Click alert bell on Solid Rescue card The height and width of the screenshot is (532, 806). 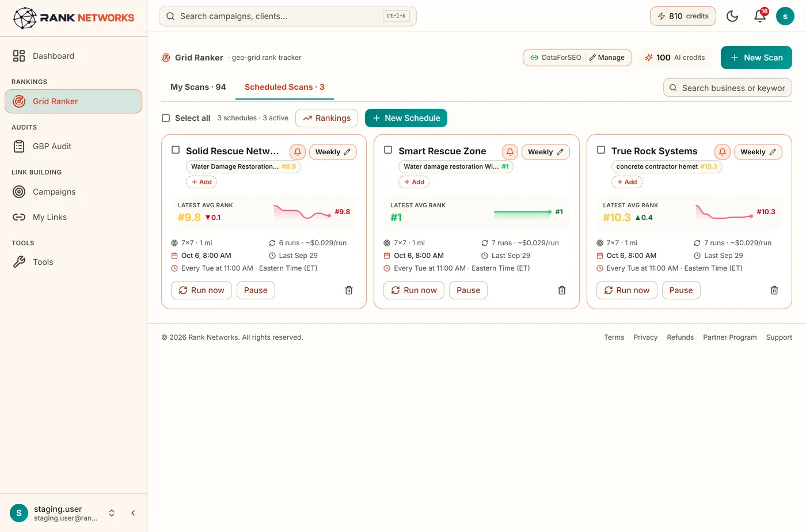pos(298,152)
